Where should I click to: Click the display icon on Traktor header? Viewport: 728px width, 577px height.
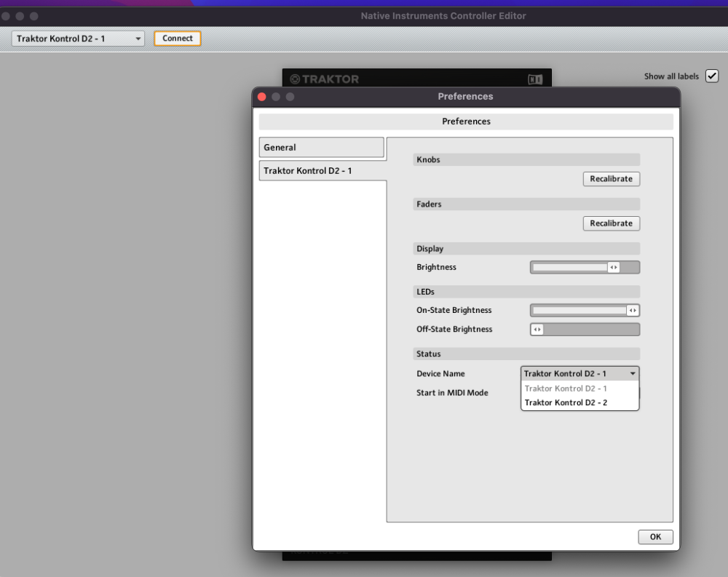pos(535,79)
